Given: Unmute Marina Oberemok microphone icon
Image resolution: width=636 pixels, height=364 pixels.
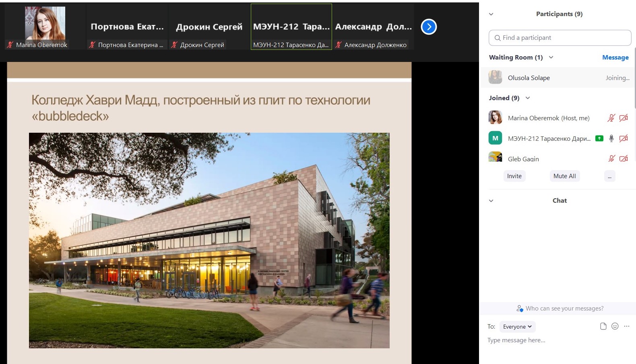Looking at the screenshot, I should click(x=611, y=118).
